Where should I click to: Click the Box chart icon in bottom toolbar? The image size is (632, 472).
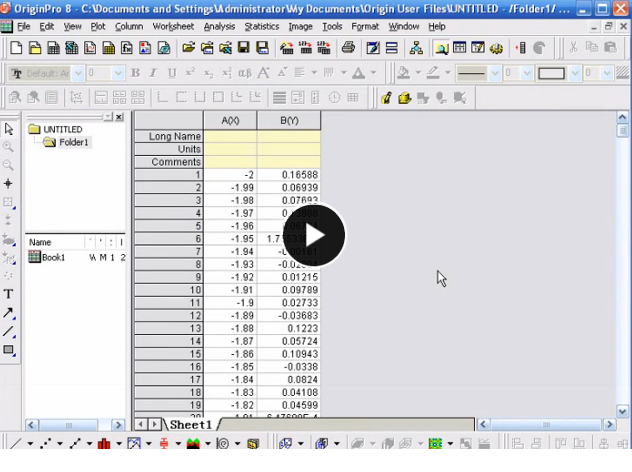(164, 443)
